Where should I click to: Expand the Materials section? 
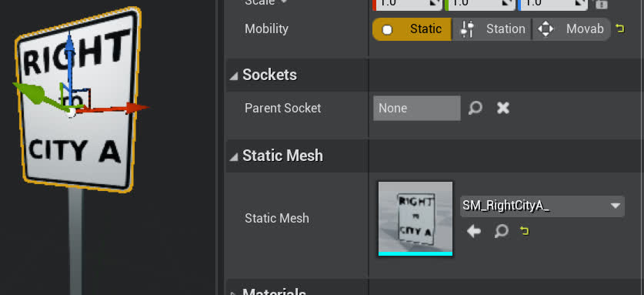(x=233, y=293)
